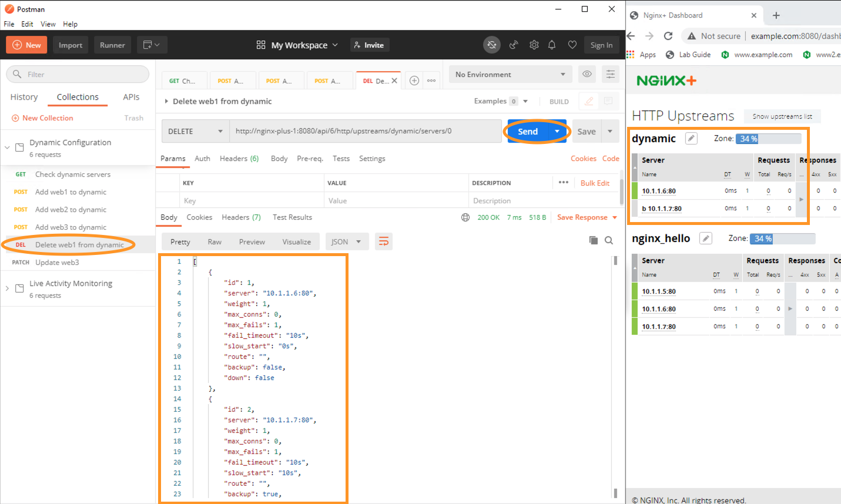Click the edit pencil icon beside BUILD
This screenshot has height=504, width=841.
coord(589,101)
